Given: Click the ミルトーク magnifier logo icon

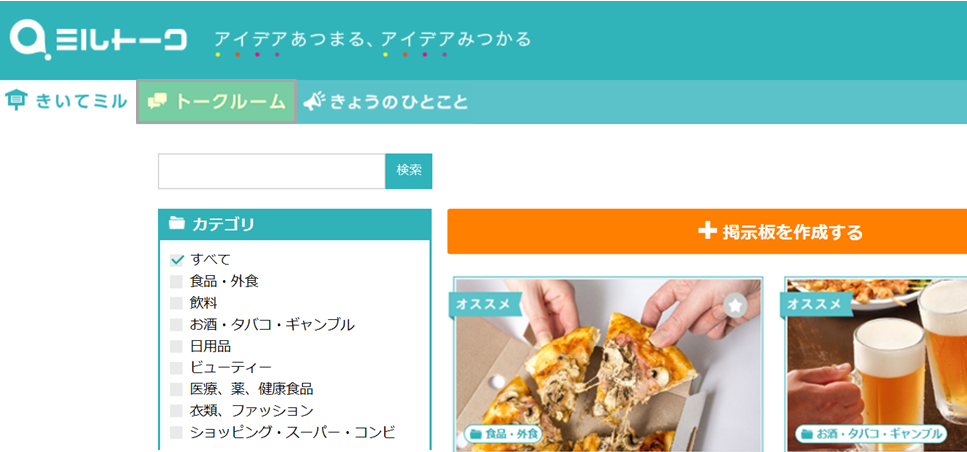Looking at the screenshot, I should point(28,41).
